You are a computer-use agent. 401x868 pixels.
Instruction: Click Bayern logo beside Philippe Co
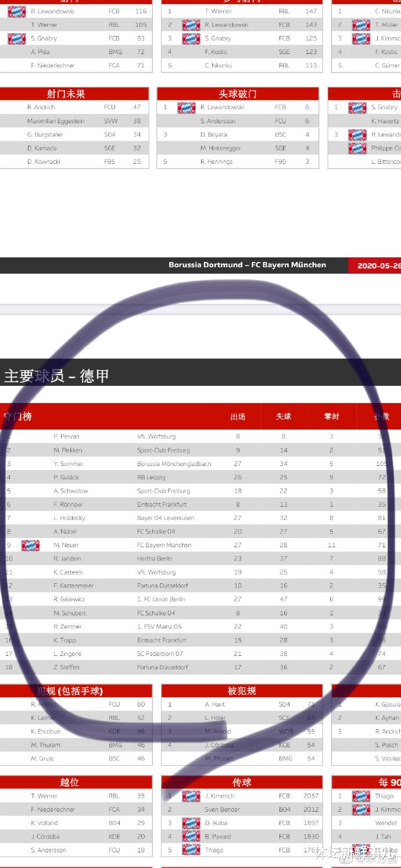point(357,148)
